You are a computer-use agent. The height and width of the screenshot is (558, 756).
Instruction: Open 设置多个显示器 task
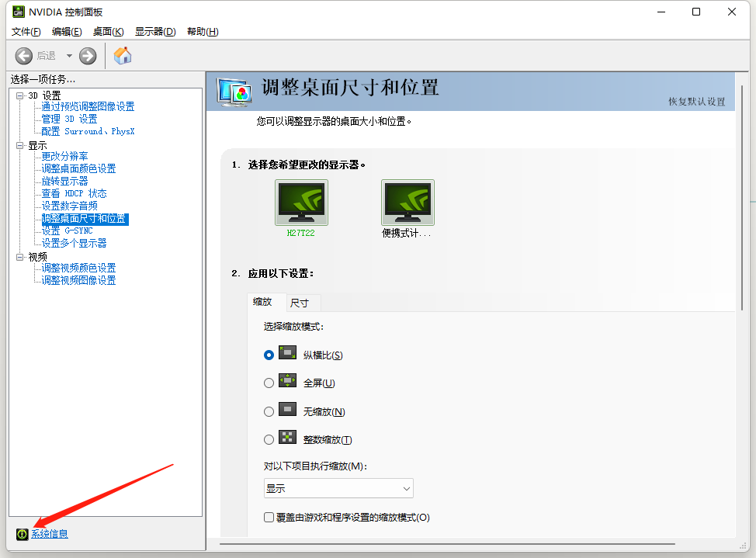tap(74, 243)
